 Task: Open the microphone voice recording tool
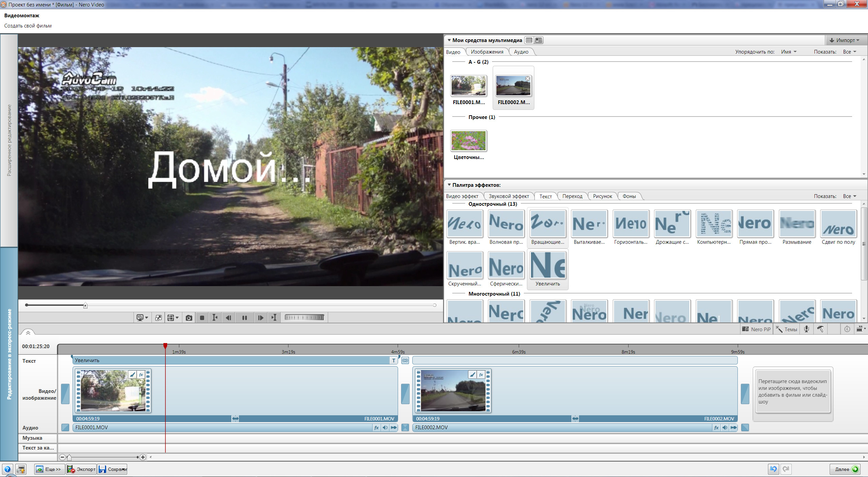click(807, 329)
